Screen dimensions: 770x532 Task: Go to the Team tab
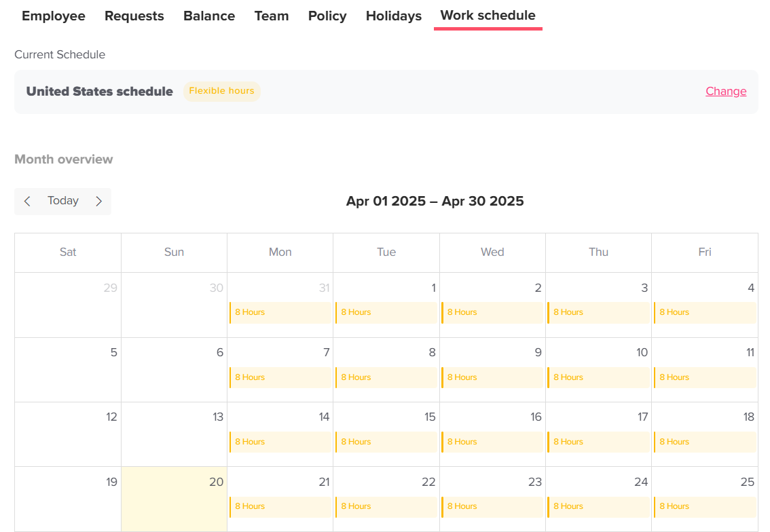pos(272,16)
